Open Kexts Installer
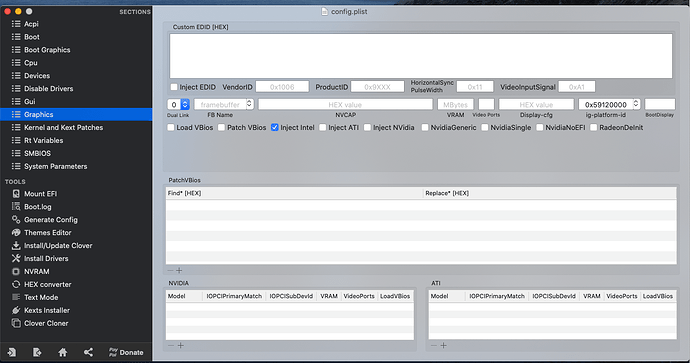 tap(47, 310)
